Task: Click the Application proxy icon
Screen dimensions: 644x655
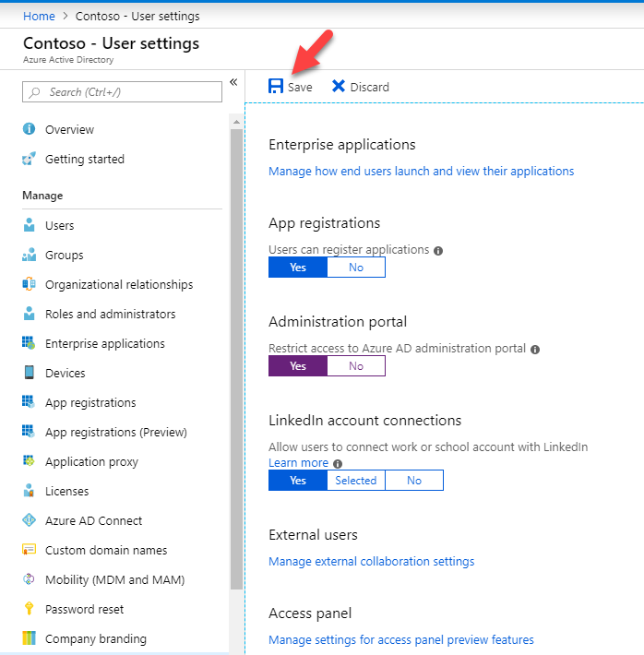Action: [29, 461]
